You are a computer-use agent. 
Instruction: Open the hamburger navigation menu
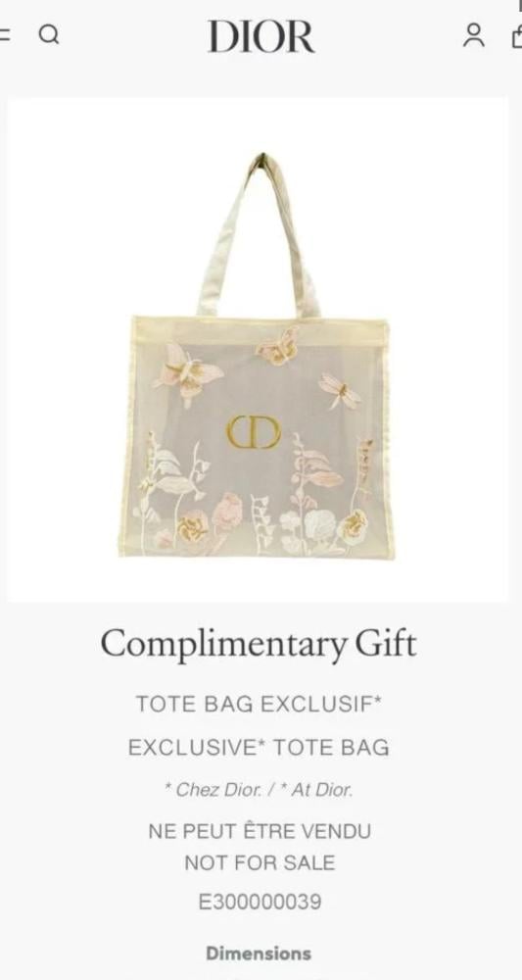pos(4,35)
